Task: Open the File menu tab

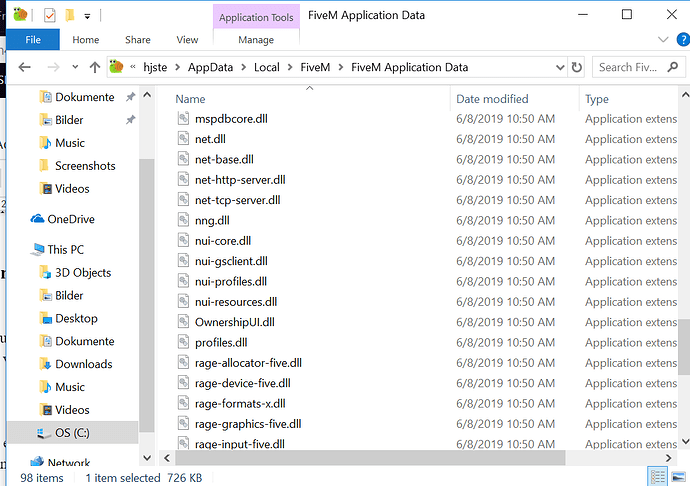Action: (33, 40)
